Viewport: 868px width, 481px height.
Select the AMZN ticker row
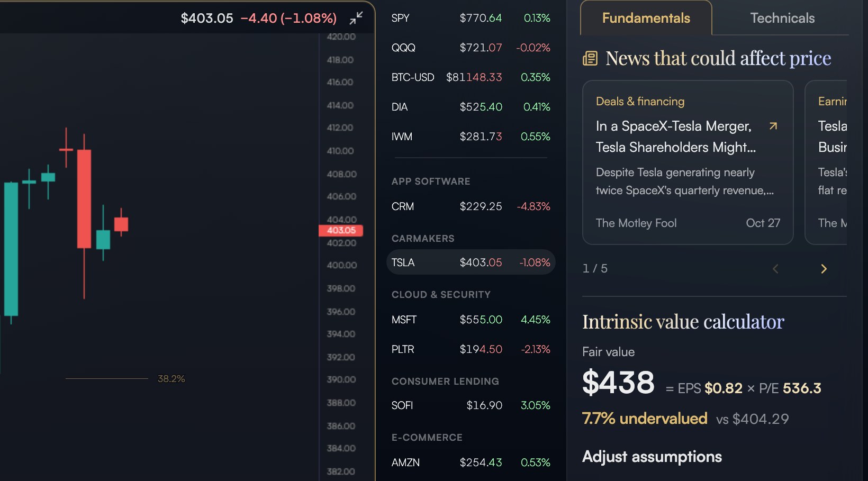pyautogui.click(x=471, y=462)
